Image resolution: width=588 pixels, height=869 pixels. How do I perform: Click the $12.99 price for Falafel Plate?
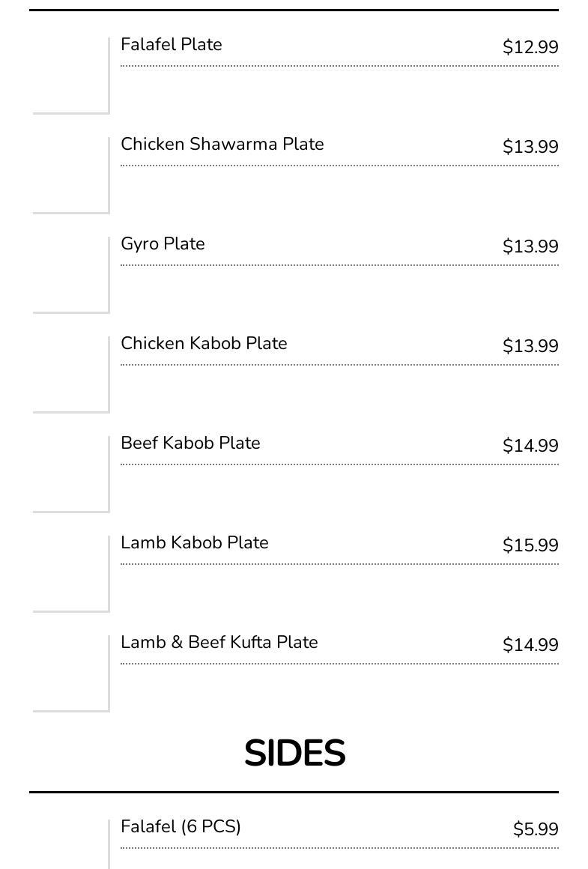530,47
